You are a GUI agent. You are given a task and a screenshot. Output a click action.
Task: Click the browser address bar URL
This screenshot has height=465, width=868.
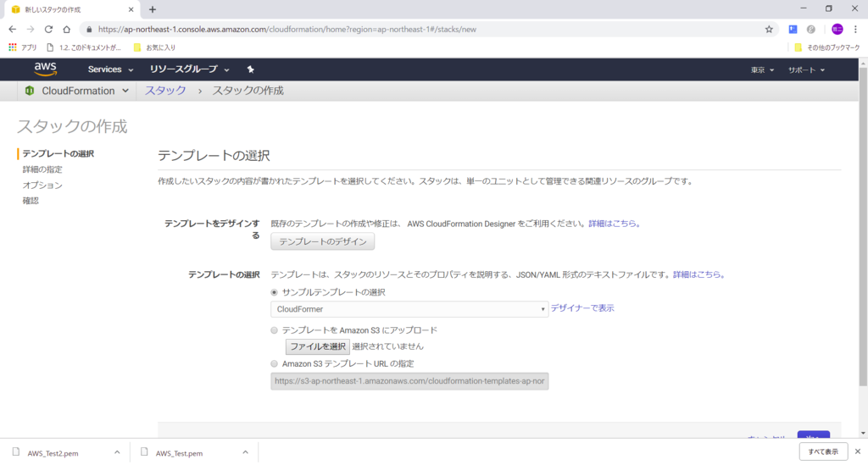click(x=287, y=30)
